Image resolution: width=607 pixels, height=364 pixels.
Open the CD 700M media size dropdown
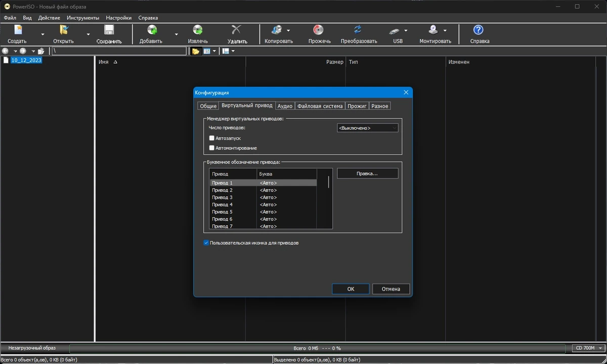pyautogui.click(x=589, y=348)
